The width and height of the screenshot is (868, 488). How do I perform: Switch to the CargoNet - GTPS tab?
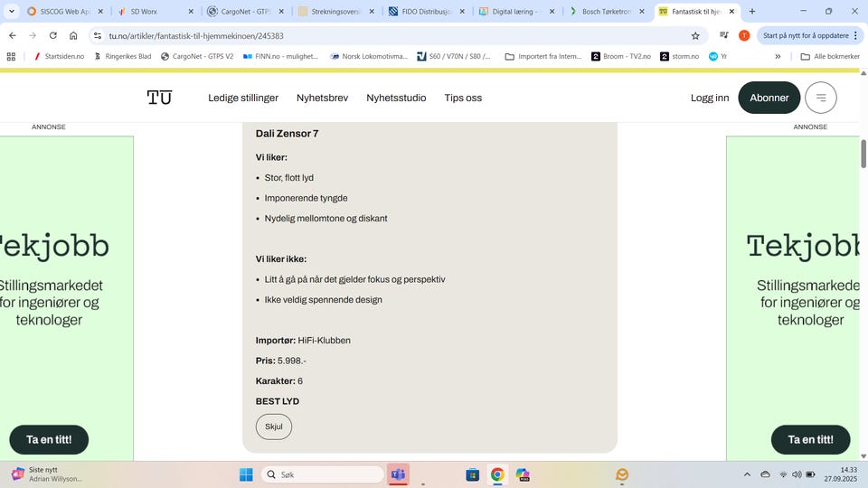coord(245,11)
